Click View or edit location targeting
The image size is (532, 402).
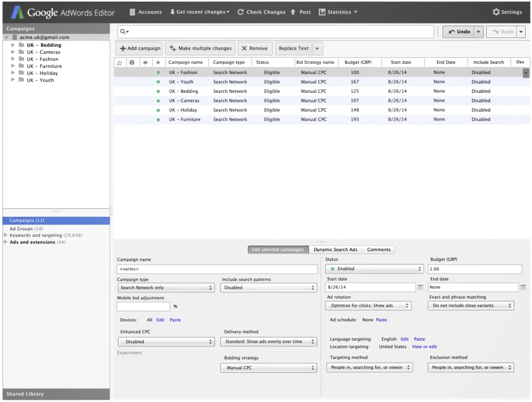pyautogui.click(x=424, y=347)
